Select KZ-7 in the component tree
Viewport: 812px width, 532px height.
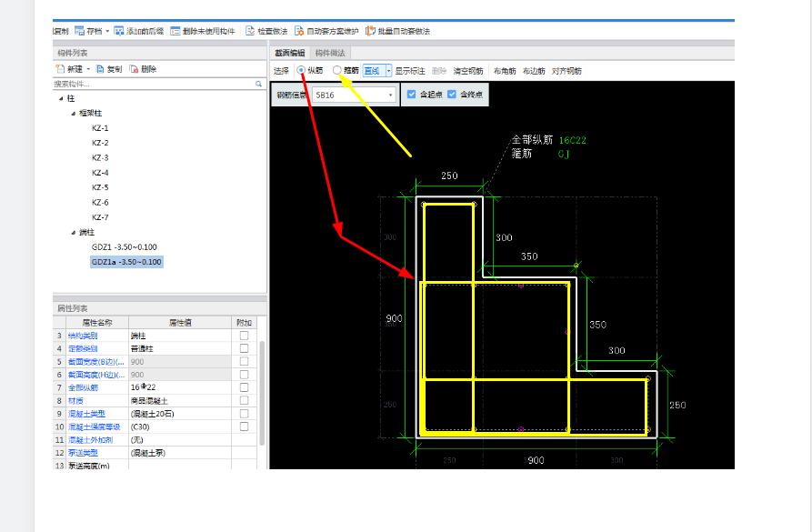(x=100, y=217)
